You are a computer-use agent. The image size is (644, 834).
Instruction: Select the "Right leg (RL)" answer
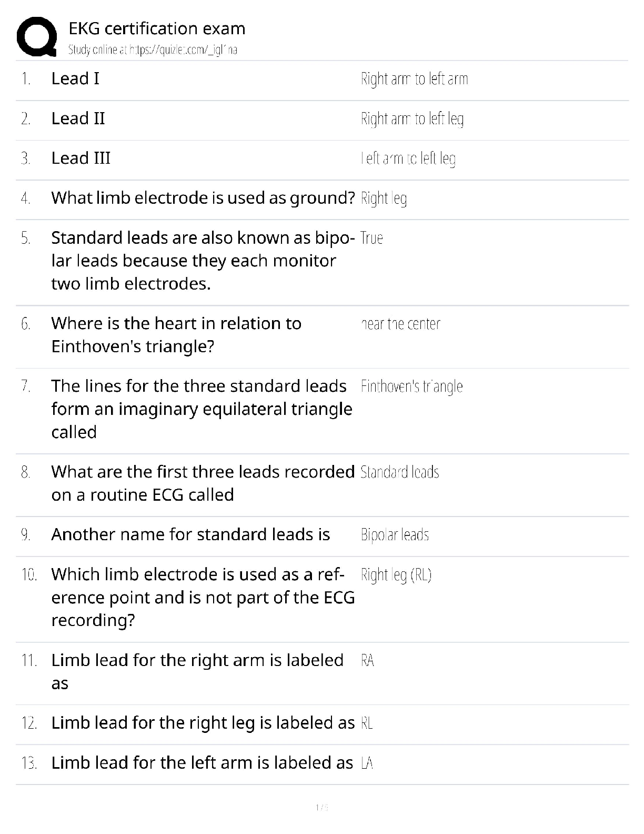click(396, 575)
